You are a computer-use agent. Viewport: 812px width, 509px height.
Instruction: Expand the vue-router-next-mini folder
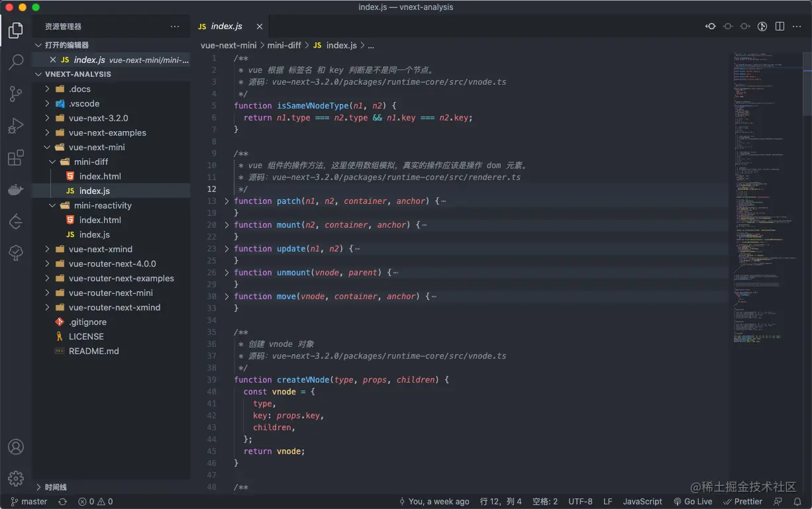click(111, 293)
